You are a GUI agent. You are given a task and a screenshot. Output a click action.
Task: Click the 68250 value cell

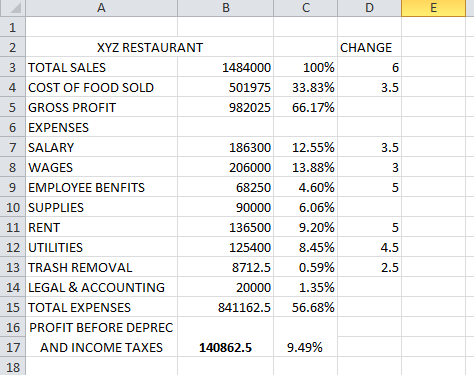point(226,187)
